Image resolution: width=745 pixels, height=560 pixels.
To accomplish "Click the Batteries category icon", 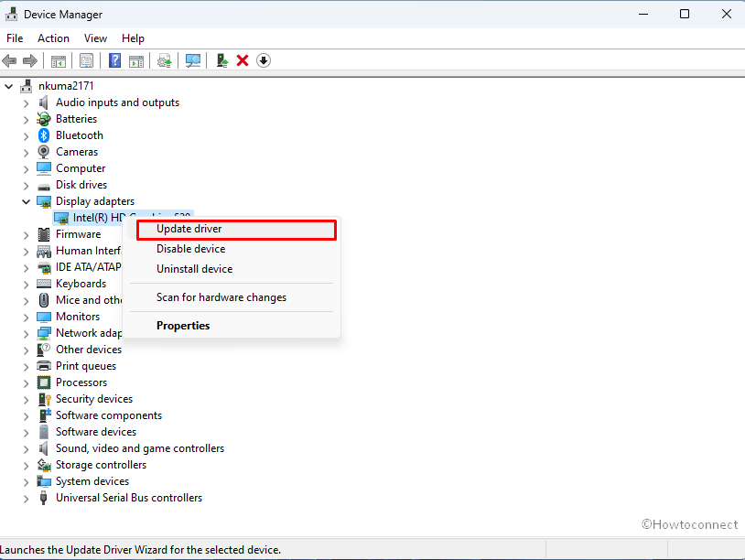I will (44, 119).
